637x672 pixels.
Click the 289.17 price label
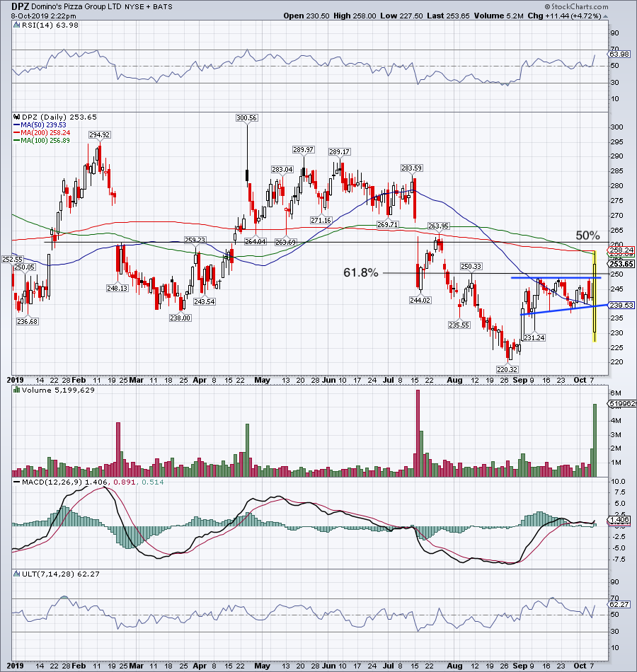(x=339, y=151)
